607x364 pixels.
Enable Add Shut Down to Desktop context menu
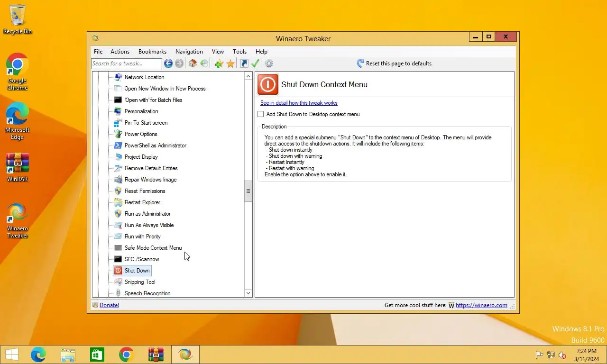point(260,114)
